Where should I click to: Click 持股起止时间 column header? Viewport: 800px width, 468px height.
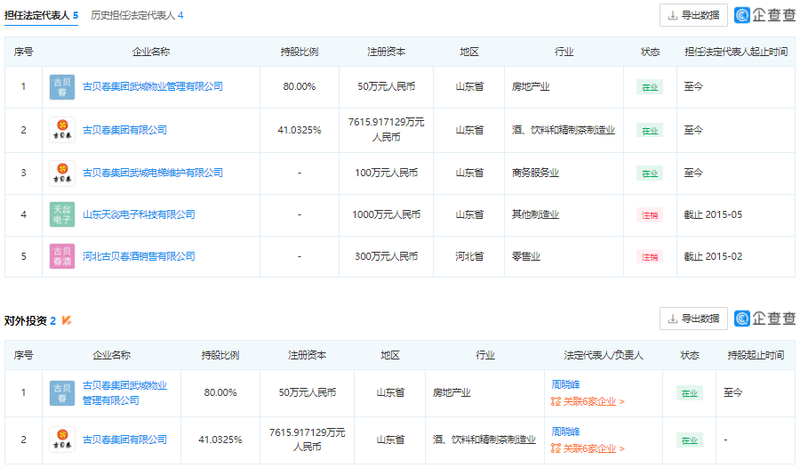point(756,355)
